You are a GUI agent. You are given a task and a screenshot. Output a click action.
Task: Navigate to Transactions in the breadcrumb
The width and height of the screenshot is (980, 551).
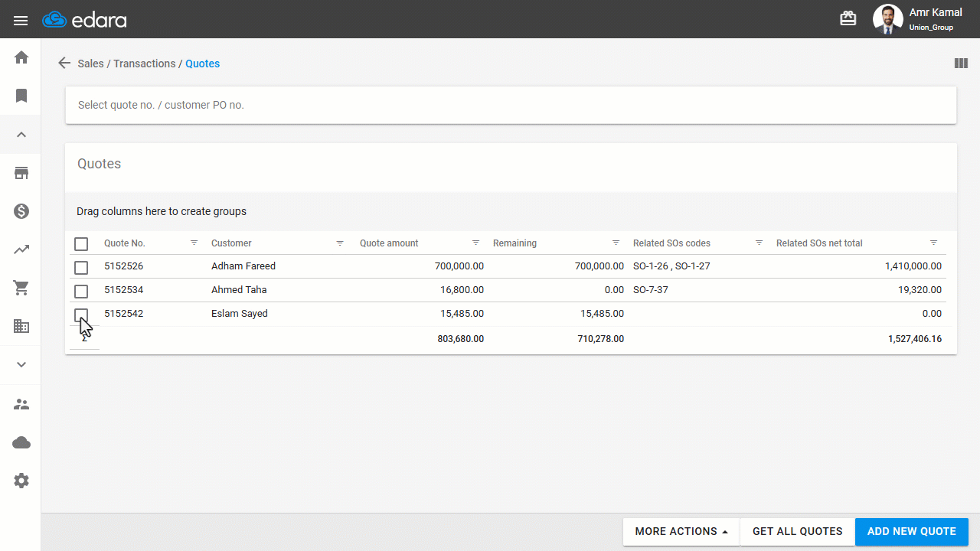click(x=145, y=64)
